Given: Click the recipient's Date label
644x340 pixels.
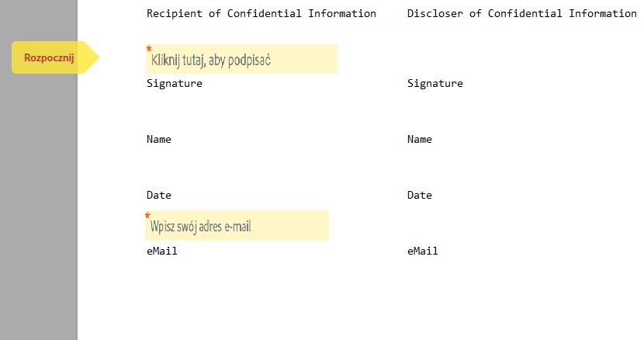Looking at the screenshot, I should 159,196.
